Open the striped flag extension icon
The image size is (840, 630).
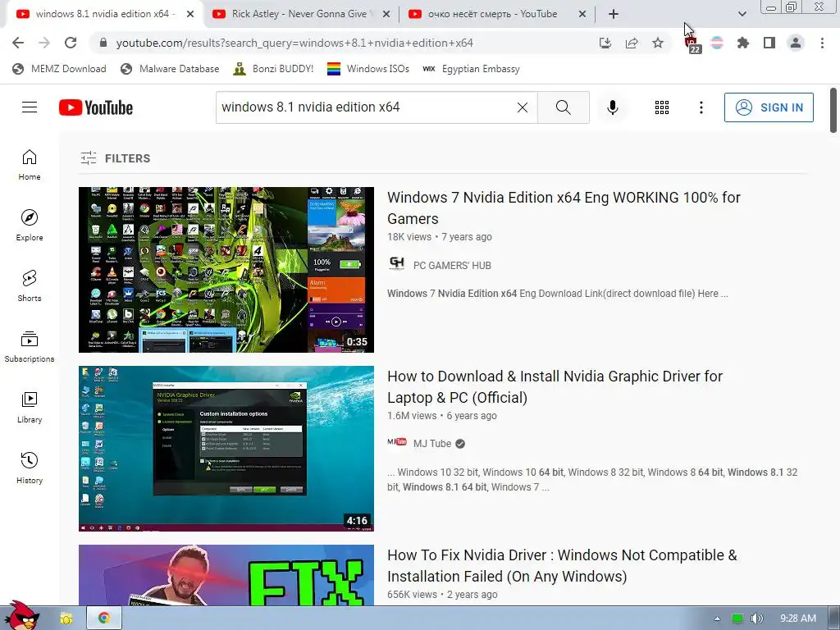tap(717, 43)
